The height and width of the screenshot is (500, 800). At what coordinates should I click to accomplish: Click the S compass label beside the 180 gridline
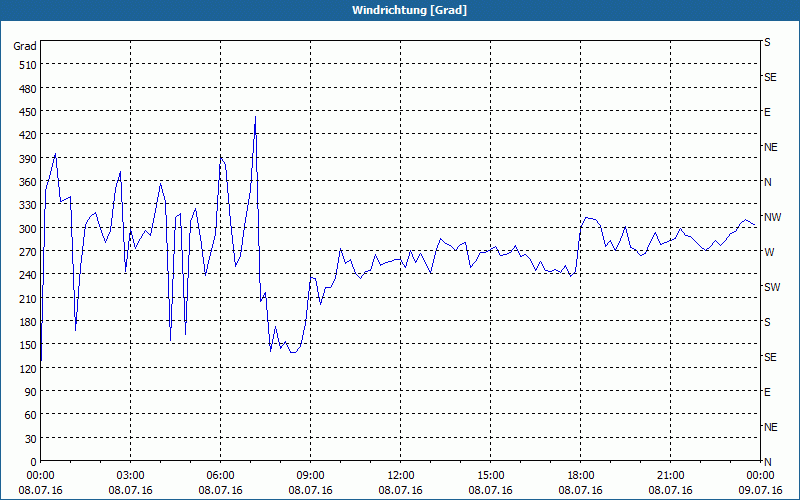(x=767, y=322)
